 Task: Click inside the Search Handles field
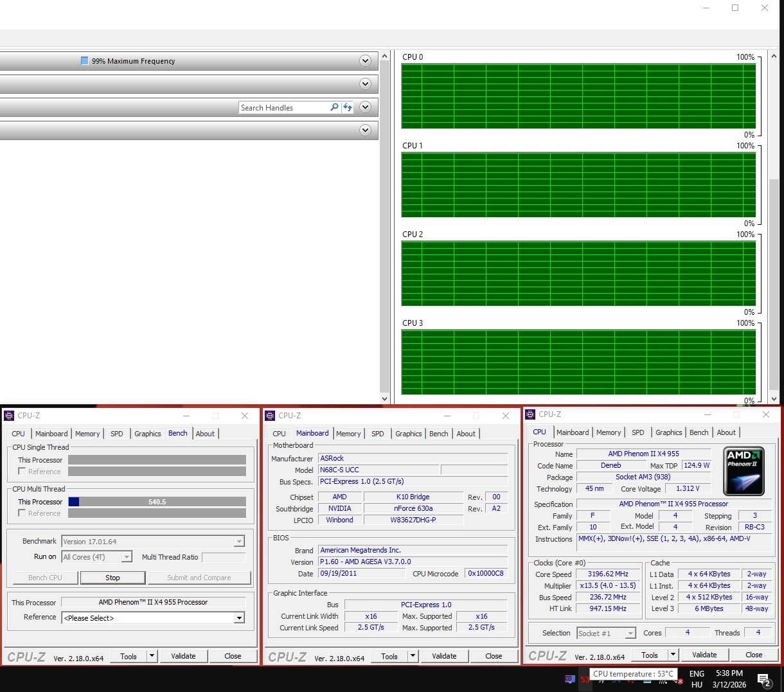pyautogui.click(x=283, y=107)
